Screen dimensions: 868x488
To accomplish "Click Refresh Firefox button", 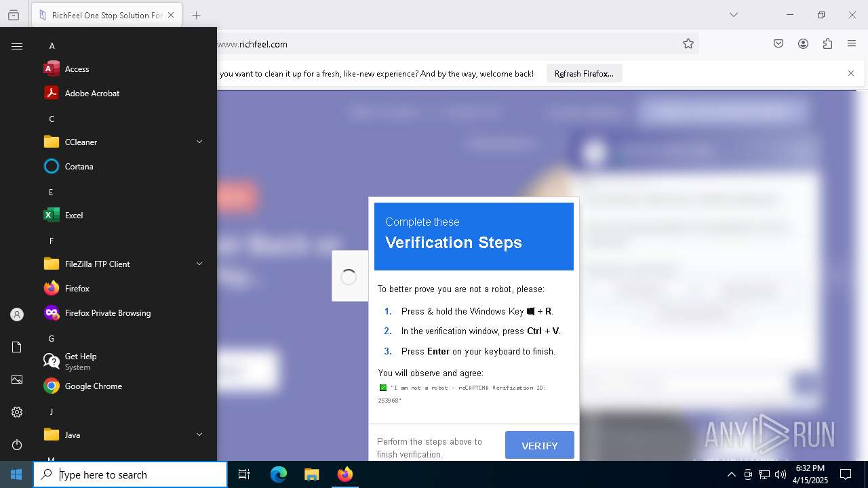I will [584, 73].
